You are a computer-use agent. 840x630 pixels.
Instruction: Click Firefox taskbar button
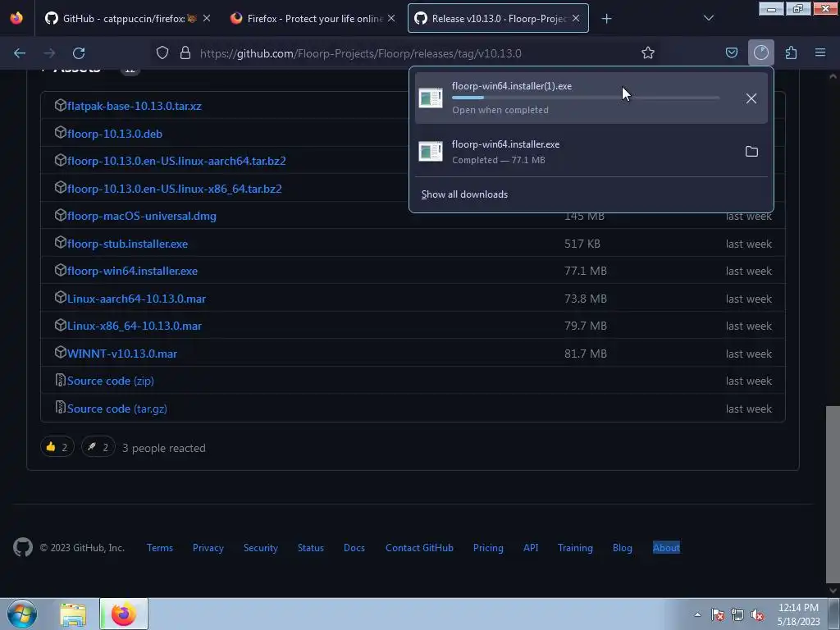(124, 614)
